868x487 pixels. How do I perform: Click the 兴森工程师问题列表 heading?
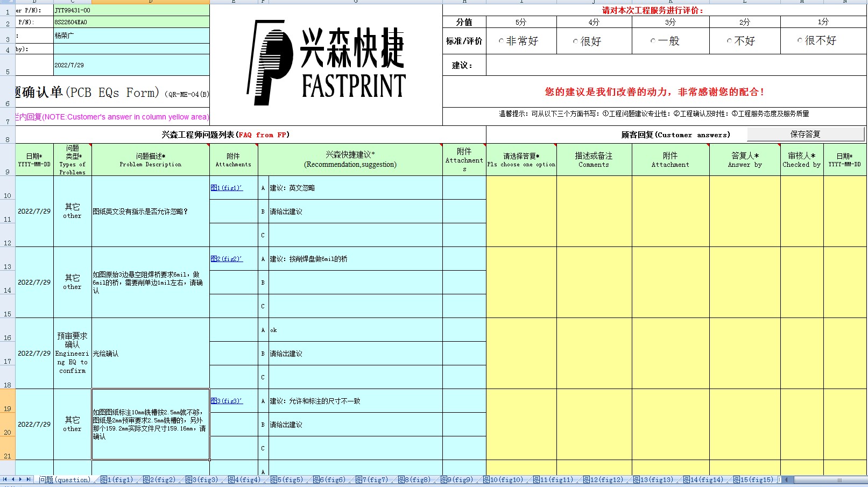pos(225,135)
